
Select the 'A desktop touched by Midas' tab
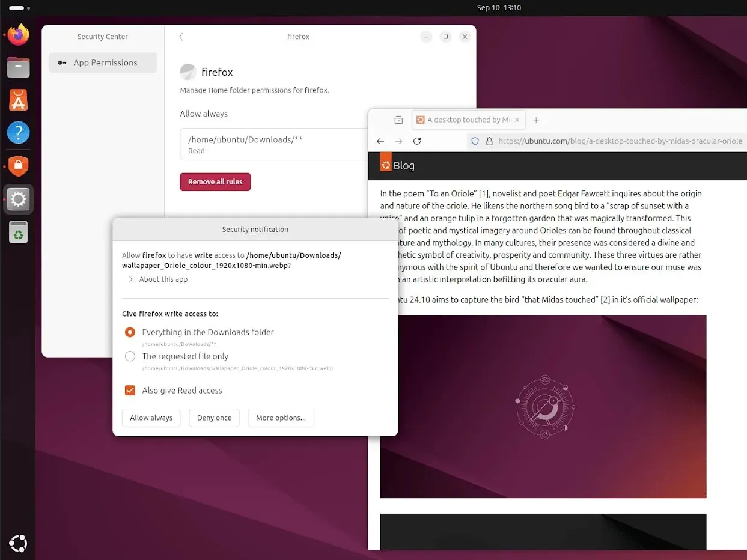click(468, 120)
